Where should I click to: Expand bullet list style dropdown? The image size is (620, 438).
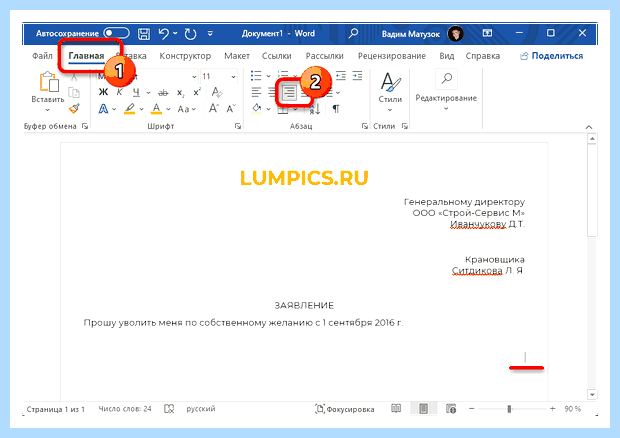coord(268,76)
